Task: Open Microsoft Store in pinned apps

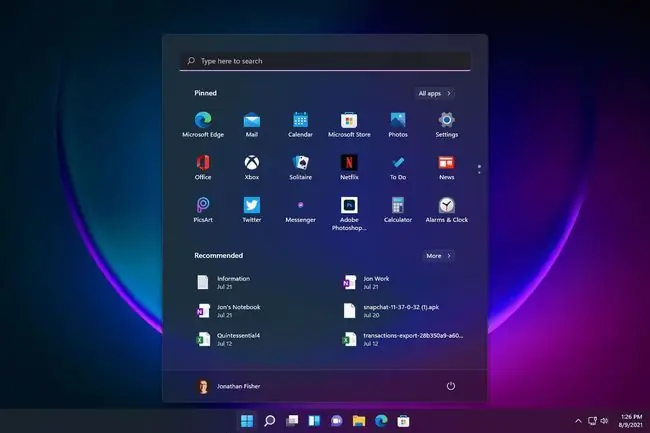Action: pyautogui.click(x=349, y=124)
